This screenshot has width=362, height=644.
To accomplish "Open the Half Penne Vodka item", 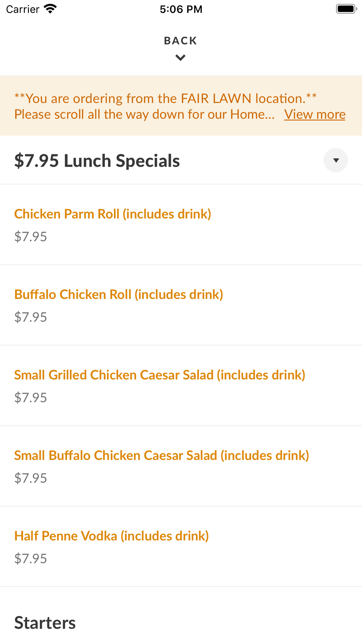I will [111, 536].
